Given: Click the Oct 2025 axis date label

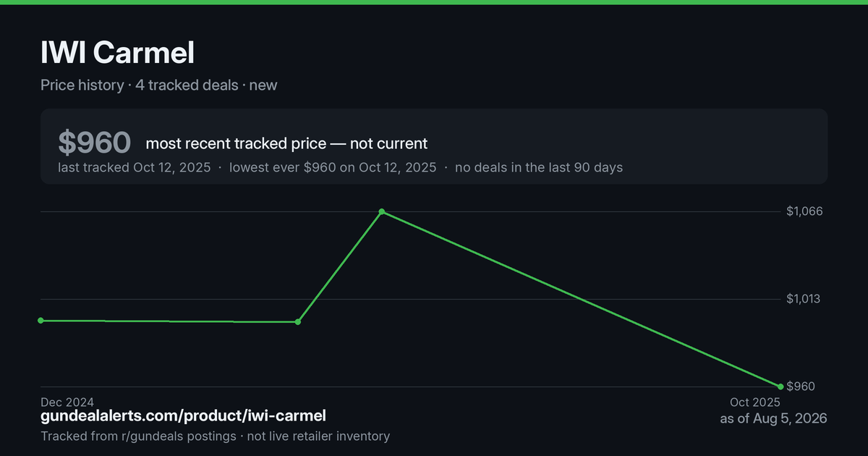Looking at the screenshot, I should coord(755,402).
